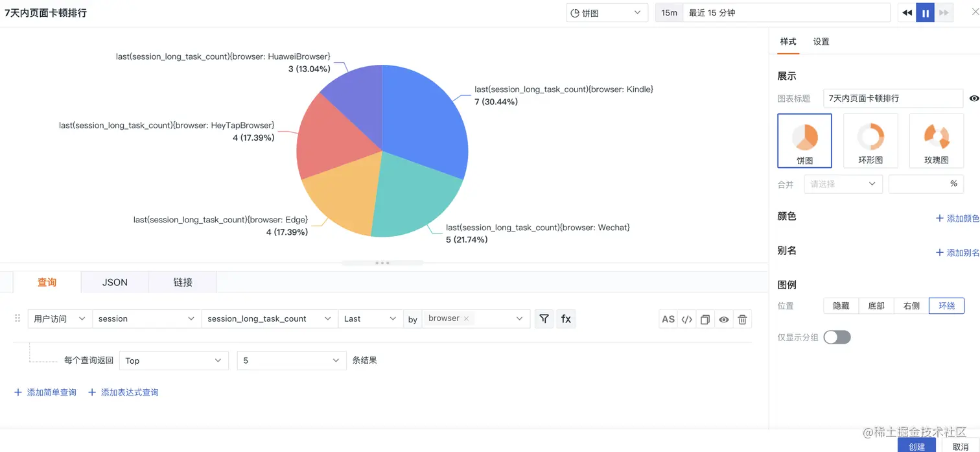Image resolution: width=980 pixels, height=452 pixels.
Task: Set legend position to 底部
Action: [x=876, y=305]
